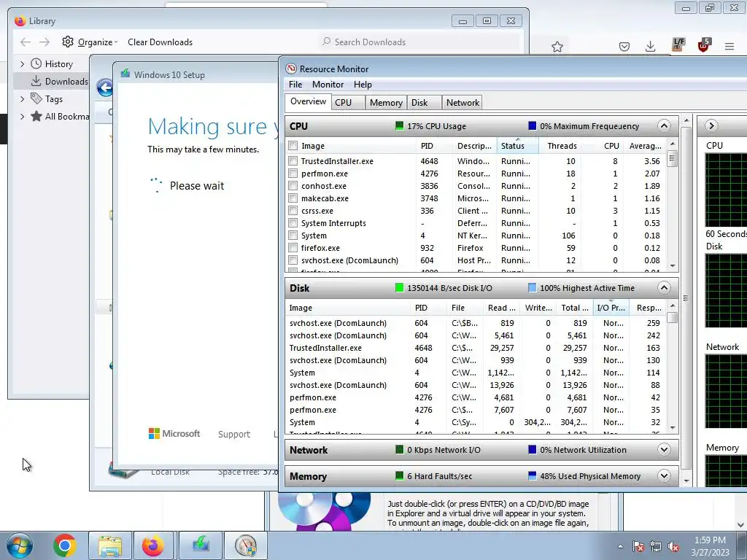
Task: Open the Organize dropdown in Library
Action: [x=90, y=42]
